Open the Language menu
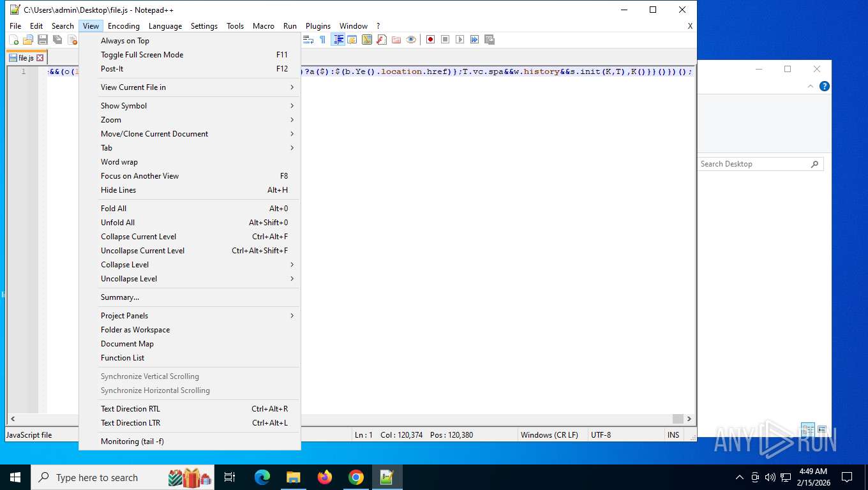Viewport: 868px width, 490px height. tap(165, 26)
